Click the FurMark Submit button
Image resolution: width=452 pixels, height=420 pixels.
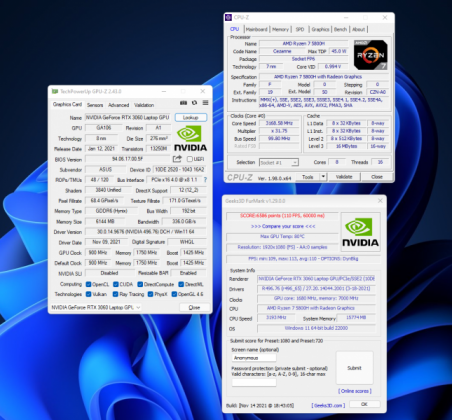pyautogui.click(x=354, y=368)
